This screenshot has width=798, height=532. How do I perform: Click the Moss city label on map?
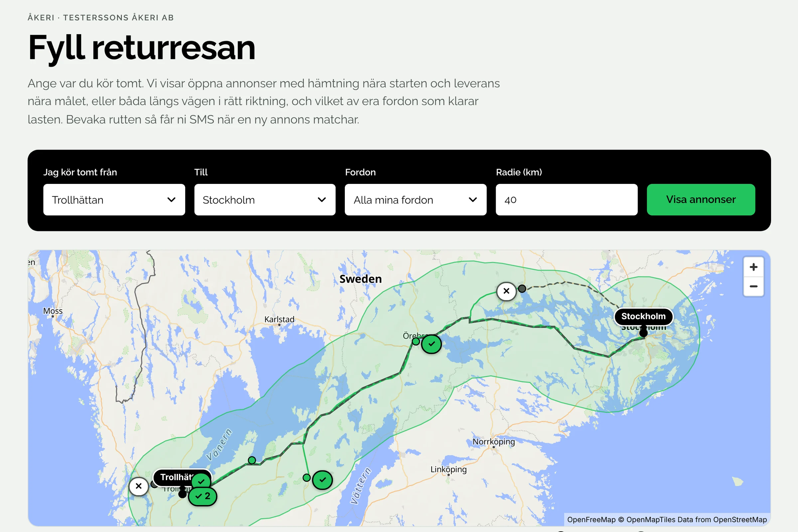(x=53, y=311)
